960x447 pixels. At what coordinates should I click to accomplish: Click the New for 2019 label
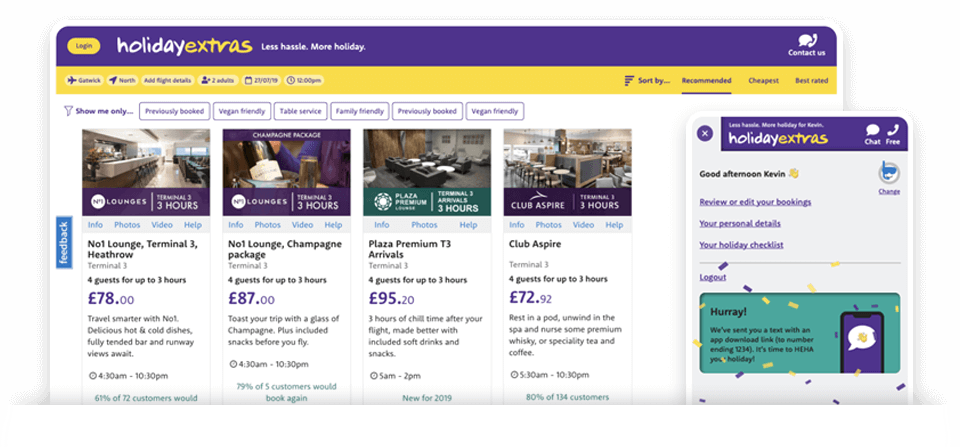pos(427,398)
